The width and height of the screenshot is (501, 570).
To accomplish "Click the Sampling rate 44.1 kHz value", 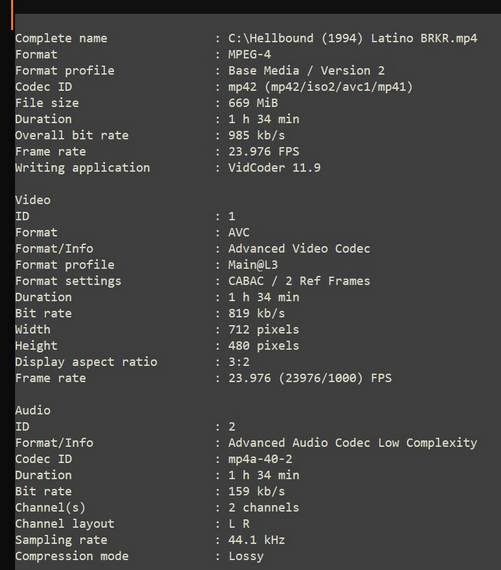I will pos(256,540).
